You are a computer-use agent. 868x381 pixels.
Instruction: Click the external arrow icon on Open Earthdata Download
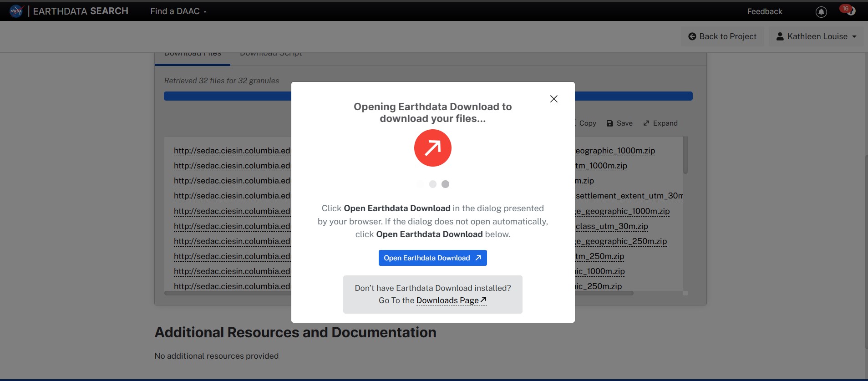point(478,258)
